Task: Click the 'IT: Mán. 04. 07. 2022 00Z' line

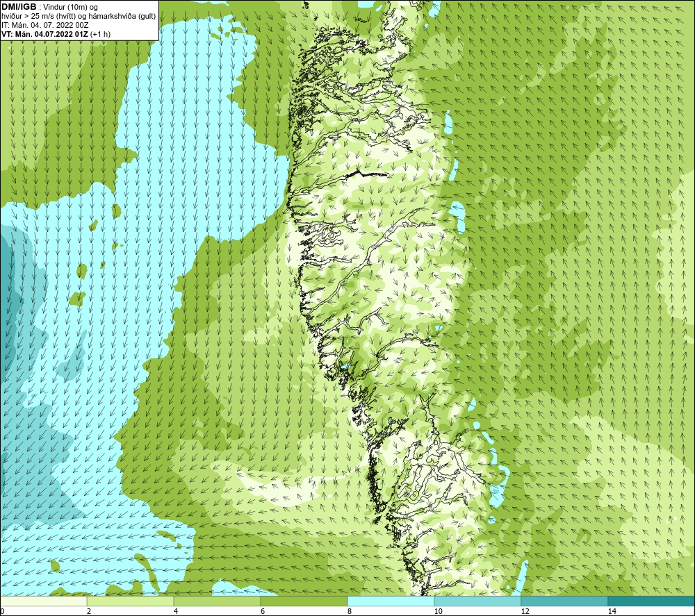Action: coord(44,25)
